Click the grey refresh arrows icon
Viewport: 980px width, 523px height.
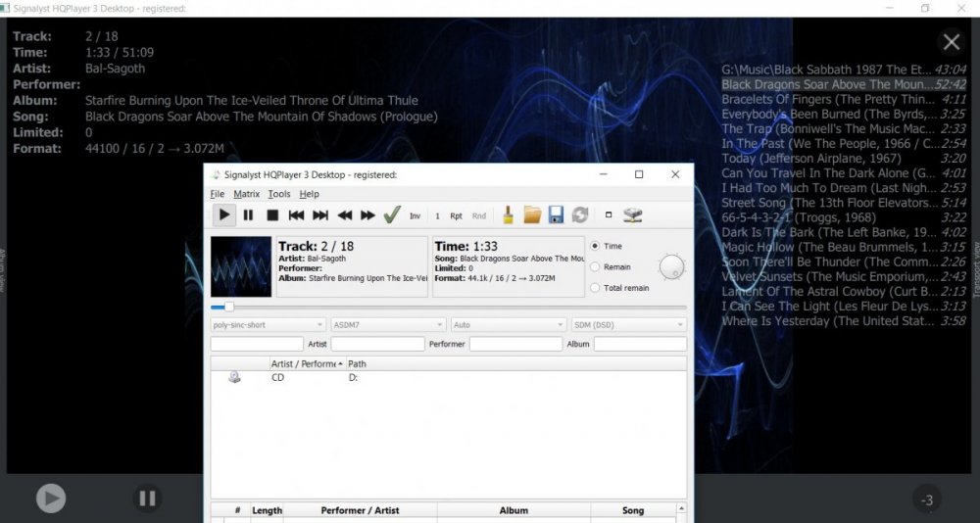pos(580,215)
